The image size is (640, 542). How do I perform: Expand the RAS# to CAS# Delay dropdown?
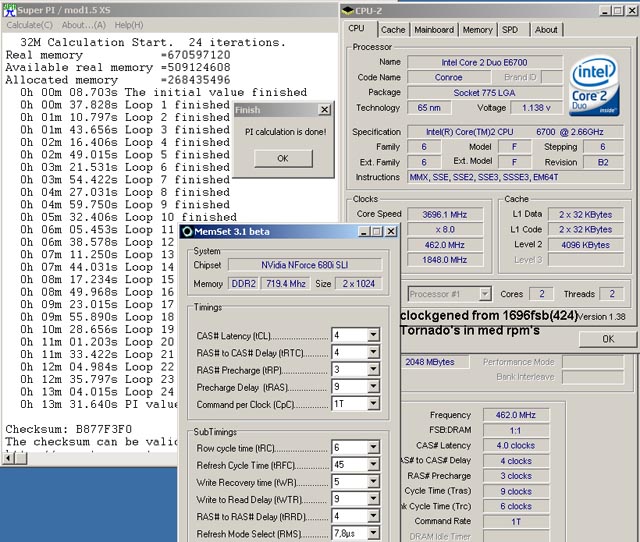(x=373, y=352)
